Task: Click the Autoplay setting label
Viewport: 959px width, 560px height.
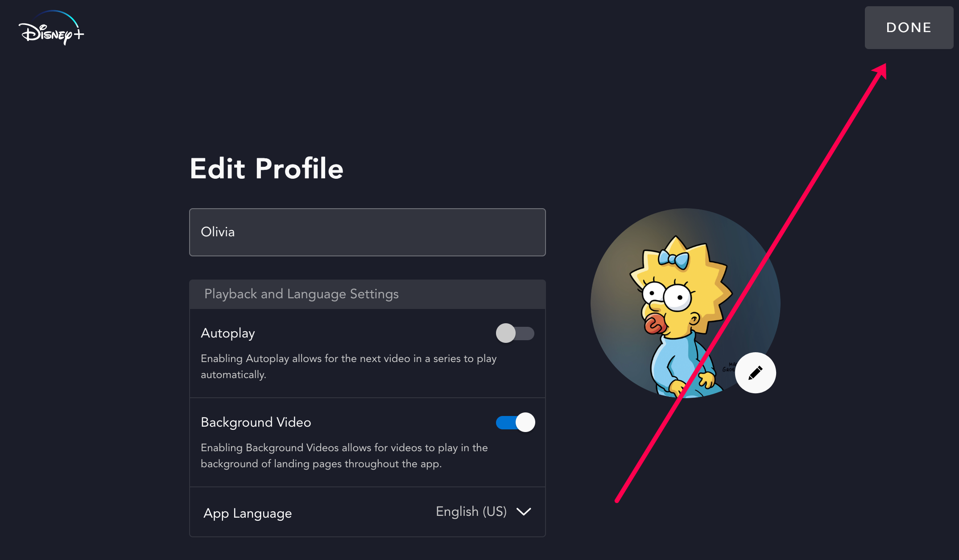Action: tap(228, 333)
